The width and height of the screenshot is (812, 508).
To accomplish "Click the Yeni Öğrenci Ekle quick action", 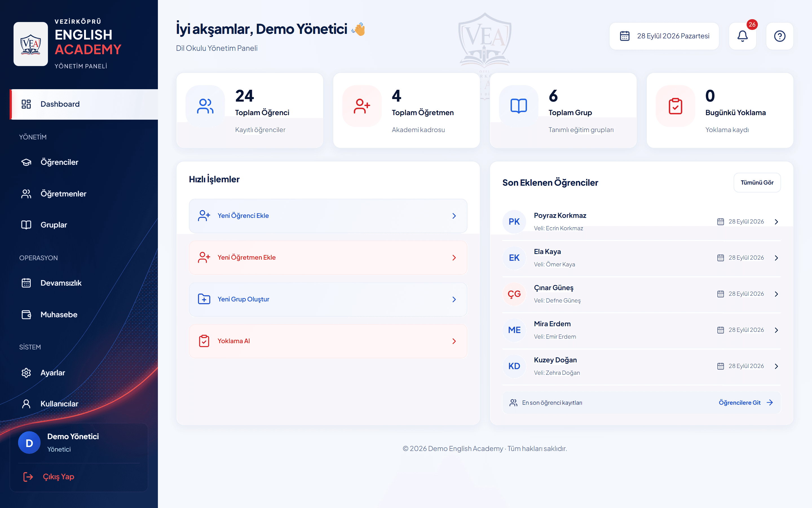I will pyautogui.click(x=328, y=216).
